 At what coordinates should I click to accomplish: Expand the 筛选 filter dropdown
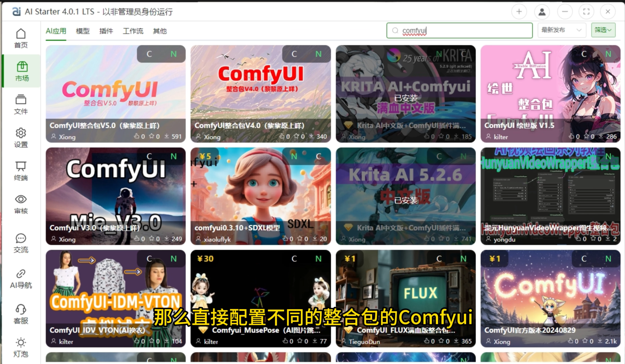click(603, 30)
